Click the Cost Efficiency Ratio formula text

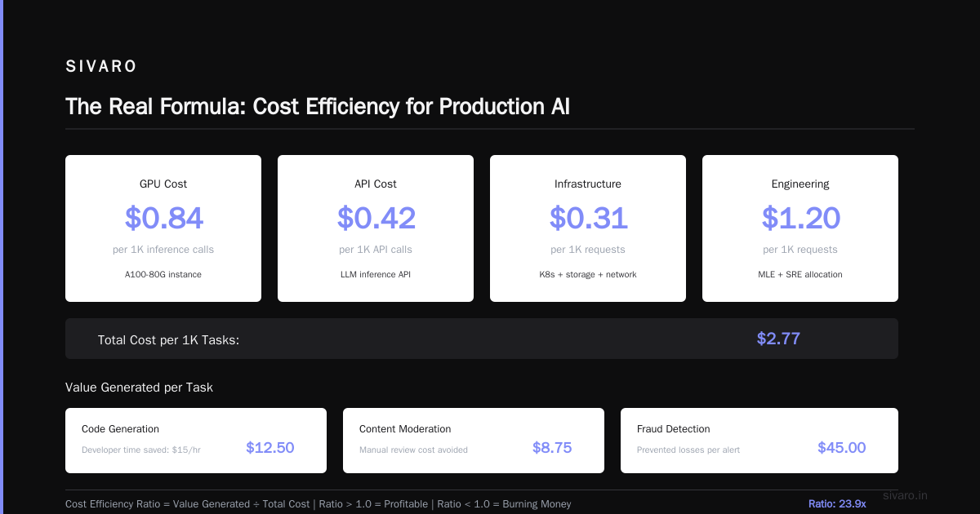[x=318, y=504]
